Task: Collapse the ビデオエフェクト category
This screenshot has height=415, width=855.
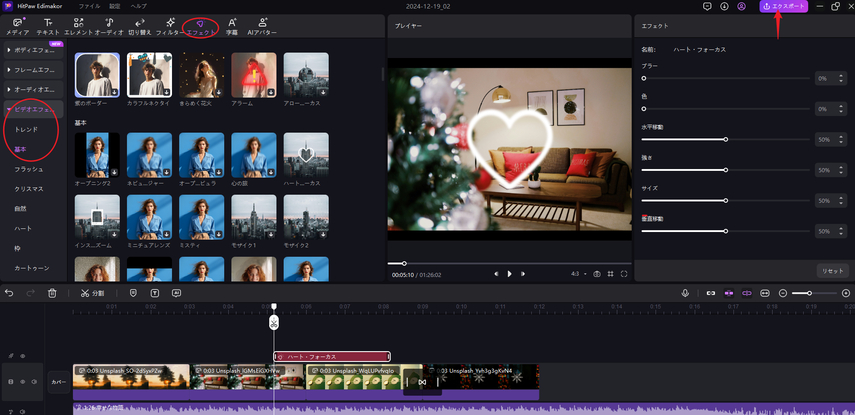Action: 34,108
